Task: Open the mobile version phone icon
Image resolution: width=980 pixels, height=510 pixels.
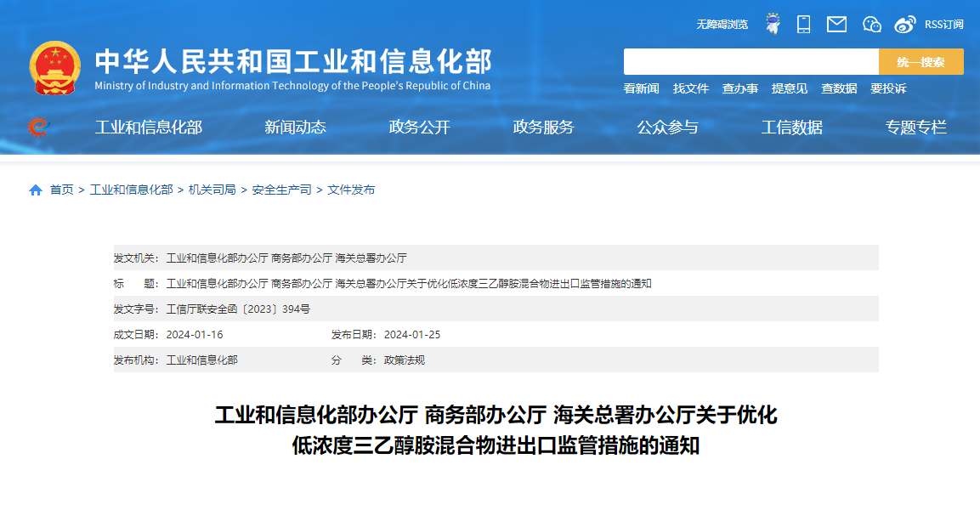Action: (804, 25)
